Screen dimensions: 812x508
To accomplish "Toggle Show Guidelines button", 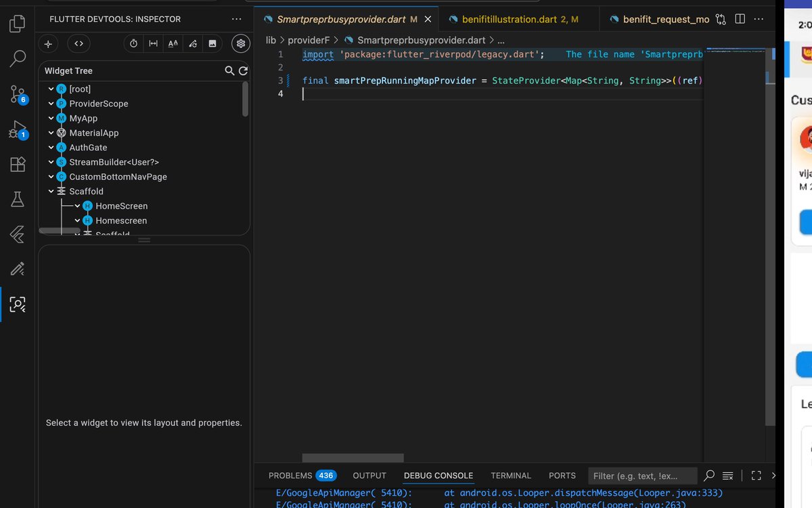I will click(x=154, y=44).
